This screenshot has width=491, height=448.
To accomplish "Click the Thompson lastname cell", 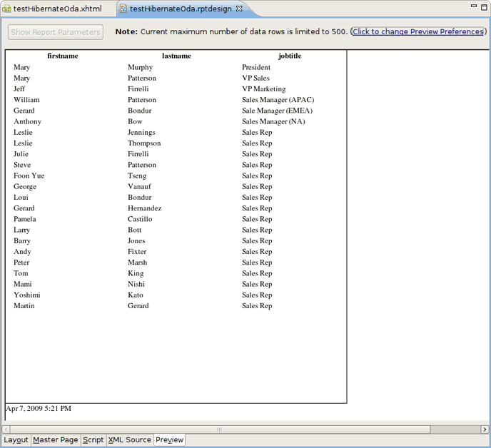I will tap(144, 143).
